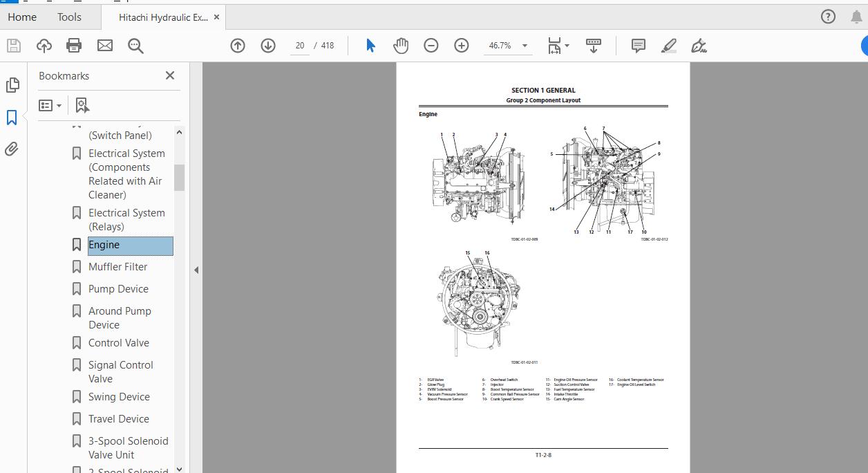The image size is (868, 473).
Task: Close the Hitachi Hydraulic document tab
Action: [216, 17]
